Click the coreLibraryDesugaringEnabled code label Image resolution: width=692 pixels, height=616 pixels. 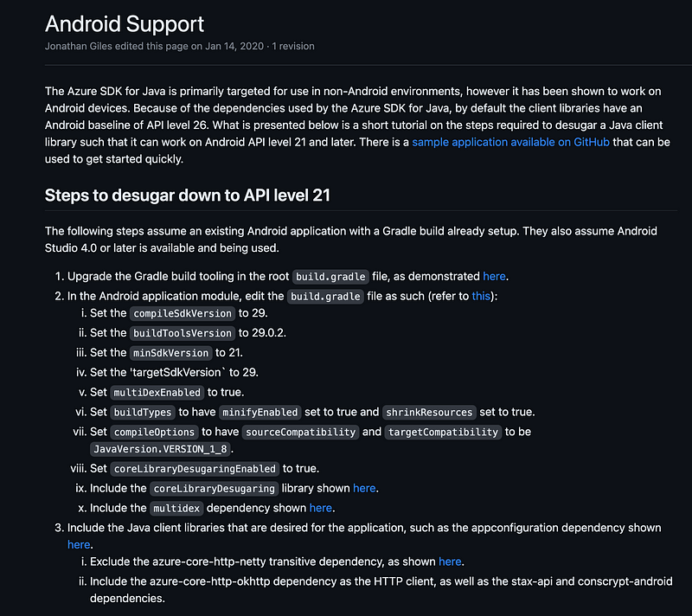coord(195,469)
